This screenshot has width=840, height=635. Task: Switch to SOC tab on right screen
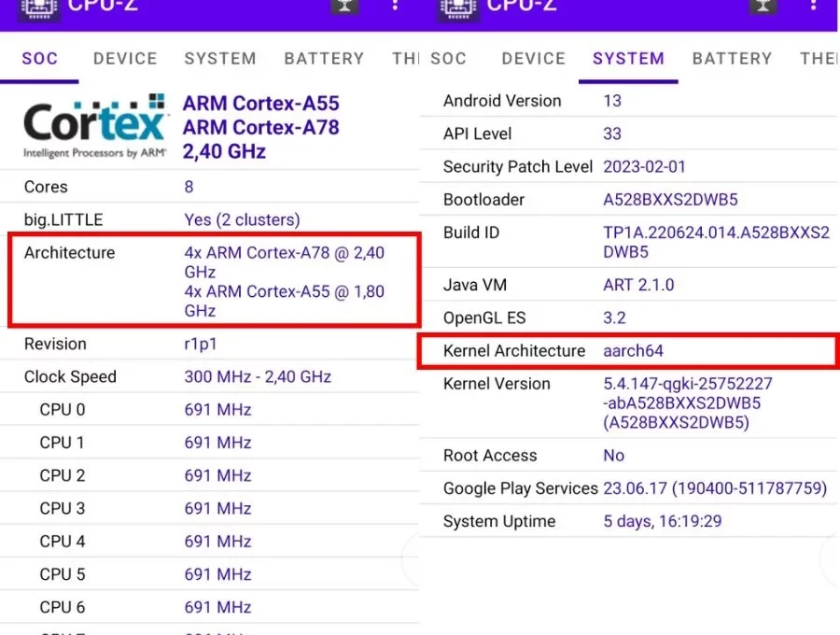(448, 59)
